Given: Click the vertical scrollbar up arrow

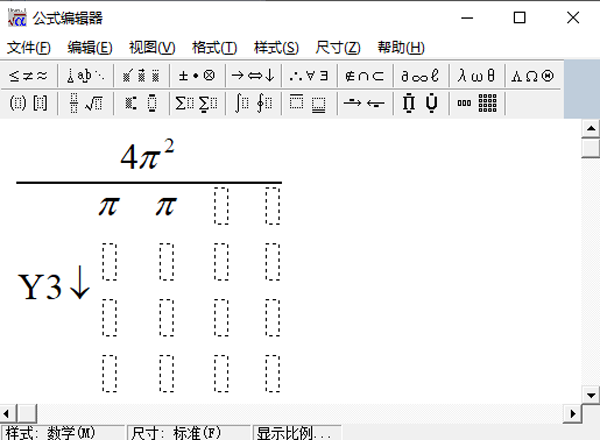Looking at the screenshot, I should pos(591,129).
